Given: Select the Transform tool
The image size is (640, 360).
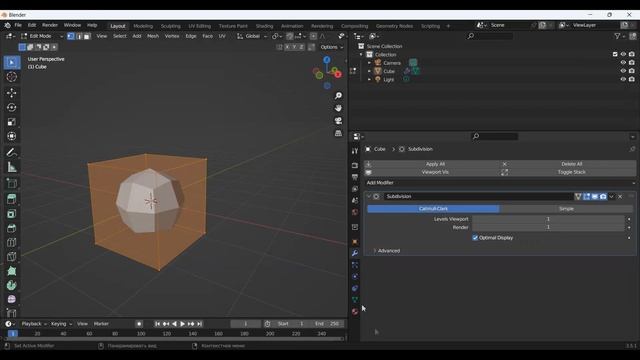Looking at the screenshot, I should coord(11,136).
